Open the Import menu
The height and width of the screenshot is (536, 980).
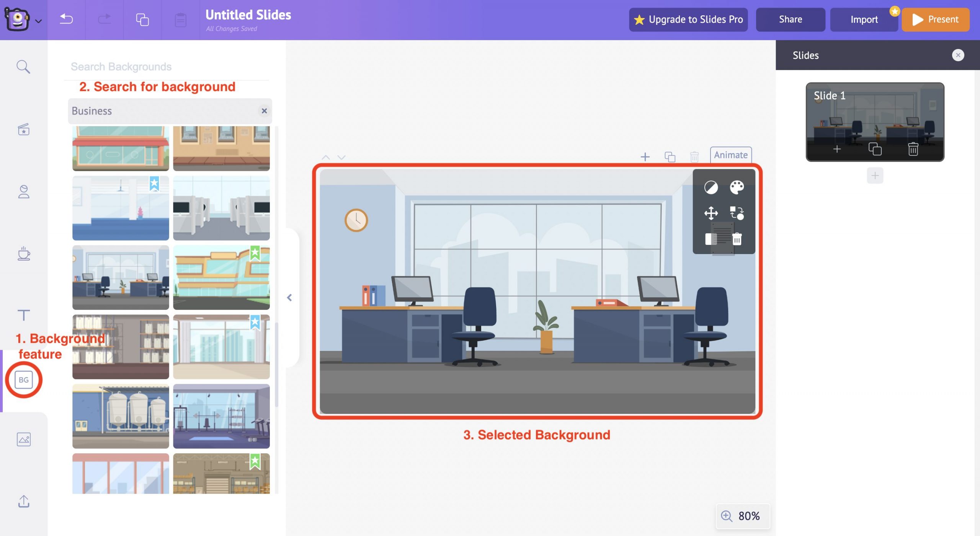(863, 18)
